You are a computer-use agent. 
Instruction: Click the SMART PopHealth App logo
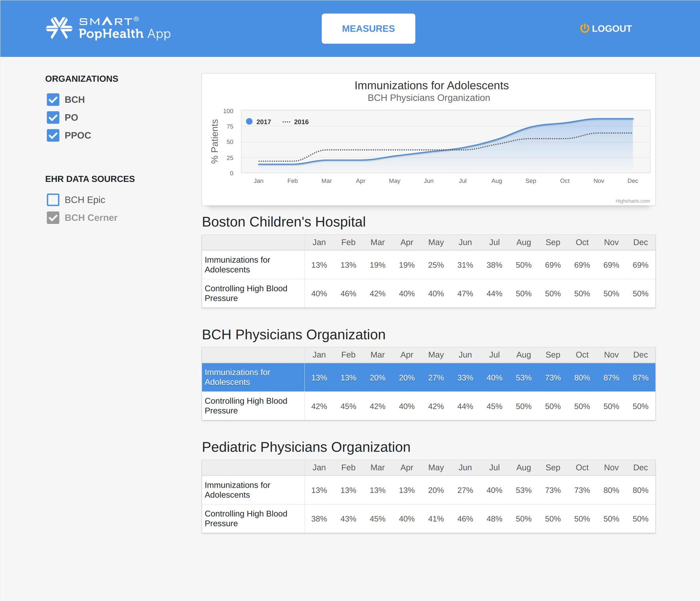click(108, 28)
